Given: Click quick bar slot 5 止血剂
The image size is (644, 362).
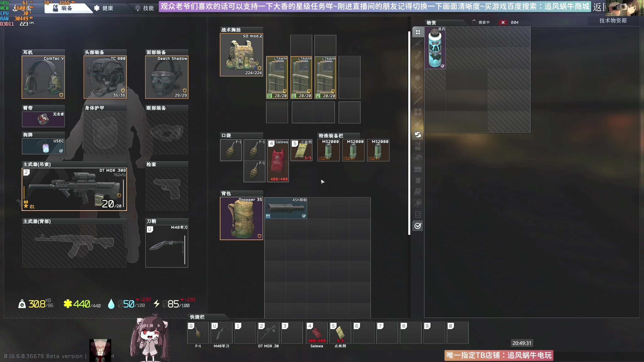Looking at the screenshot, I should click(340, 333).
